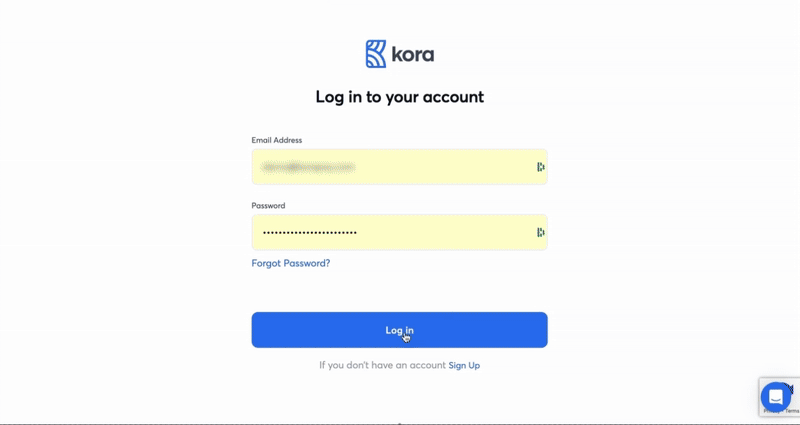Viewport: 800px width, 425px height.
Task: Click the gray reCAPTCHA badge box
Action: [x=779, y=396]
